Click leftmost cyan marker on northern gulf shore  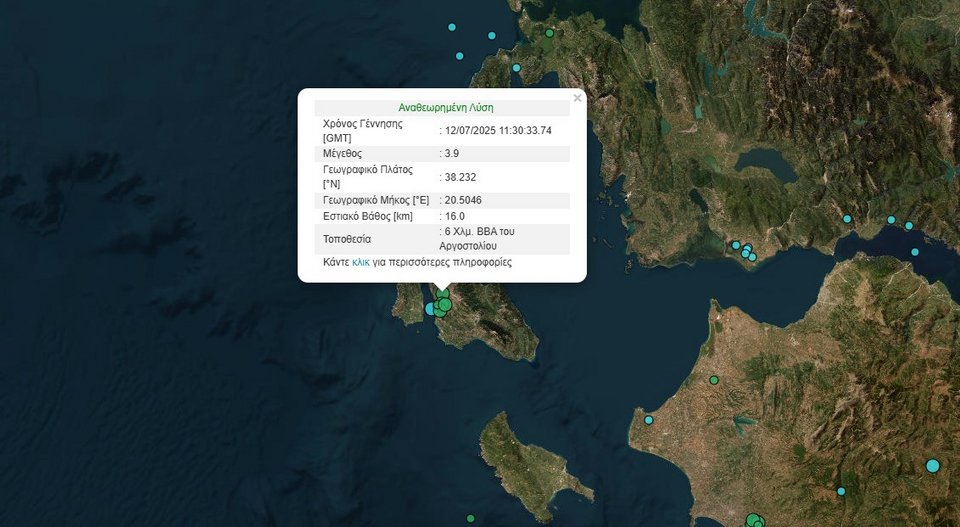[x=847, y=219]
